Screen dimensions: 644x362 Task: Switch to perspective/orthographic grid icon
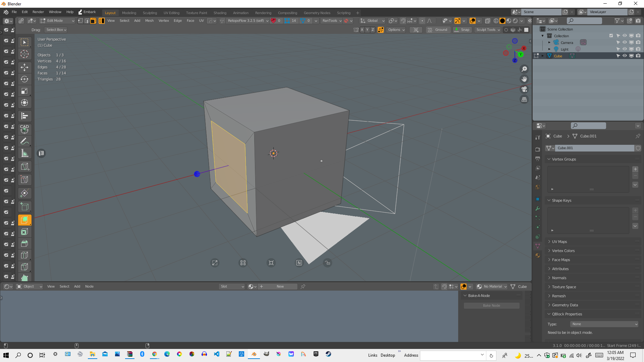(x=524, y=99)
